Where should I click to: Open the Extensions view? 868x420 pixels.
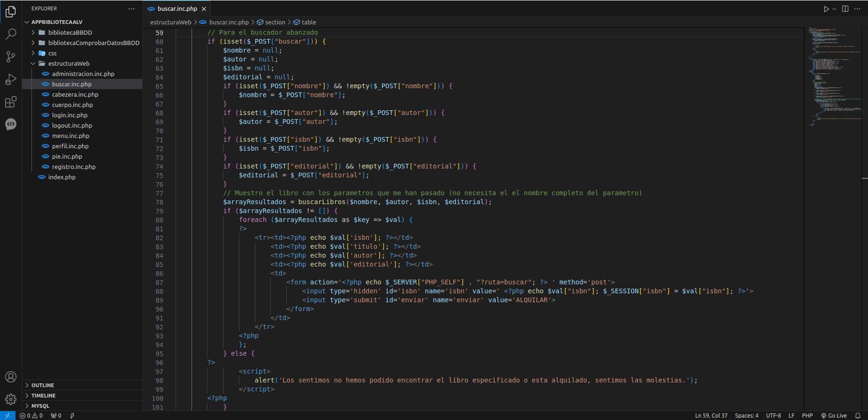tap(10, 102)
